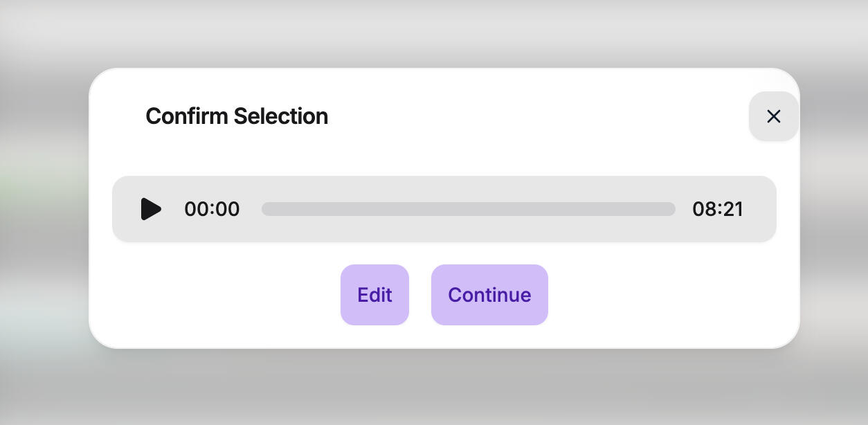Click the black play arrow beside 00:00

pos(151,209)
